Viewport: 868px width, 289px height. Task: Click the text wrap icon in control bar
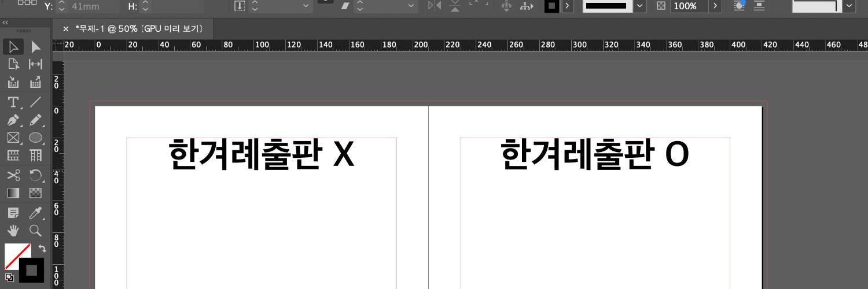[759, 6]
